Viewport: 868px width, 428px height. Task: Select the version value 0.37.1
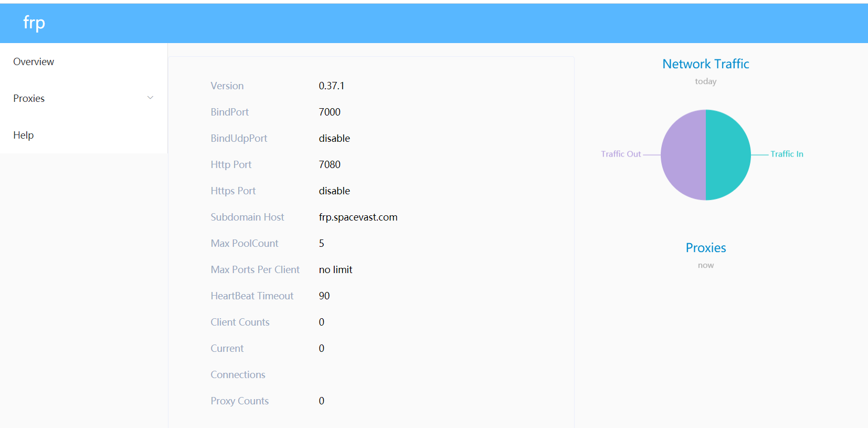(x=332, y=86)
